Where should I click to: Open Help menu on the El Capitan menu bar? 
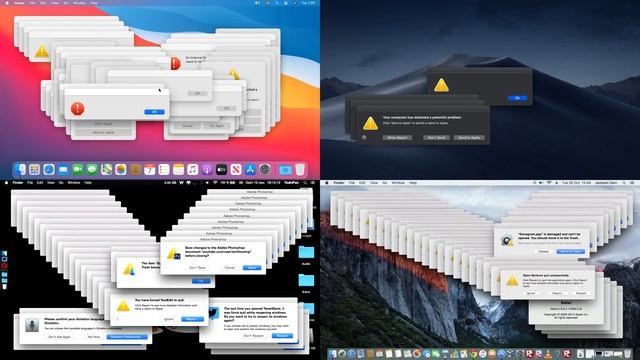point(413,183)
